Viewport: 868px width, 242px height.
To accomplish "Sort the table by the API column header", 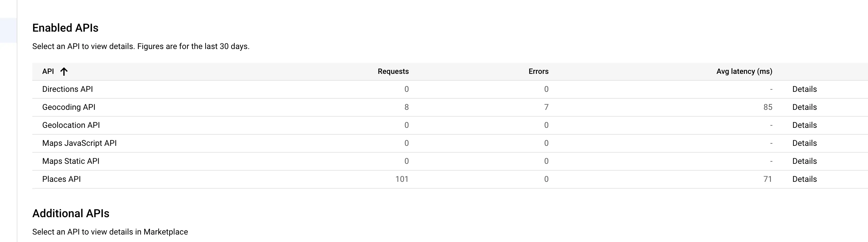I will [x=48, y=71].
